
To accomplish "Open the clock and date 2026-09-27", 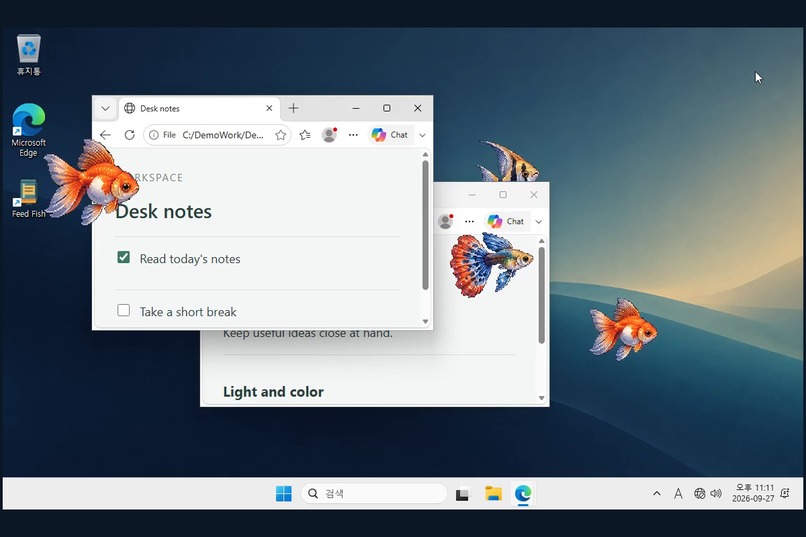I will [753, 493].
